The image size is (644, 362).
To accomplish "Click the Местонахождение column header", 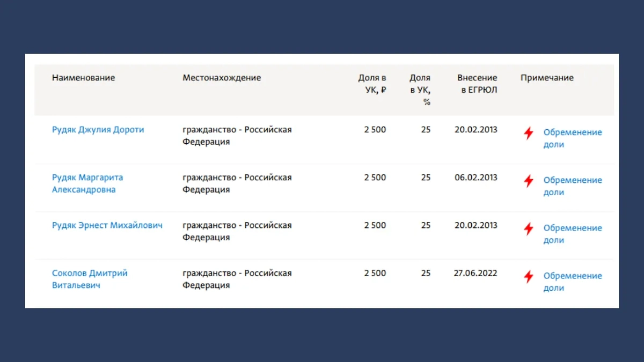I will 222,78.
